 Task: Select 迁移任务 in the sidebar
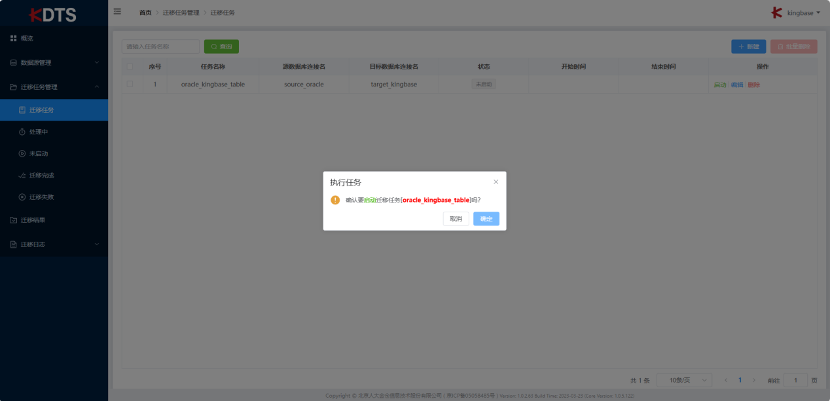pyautogui.click(x=54, y=110)
